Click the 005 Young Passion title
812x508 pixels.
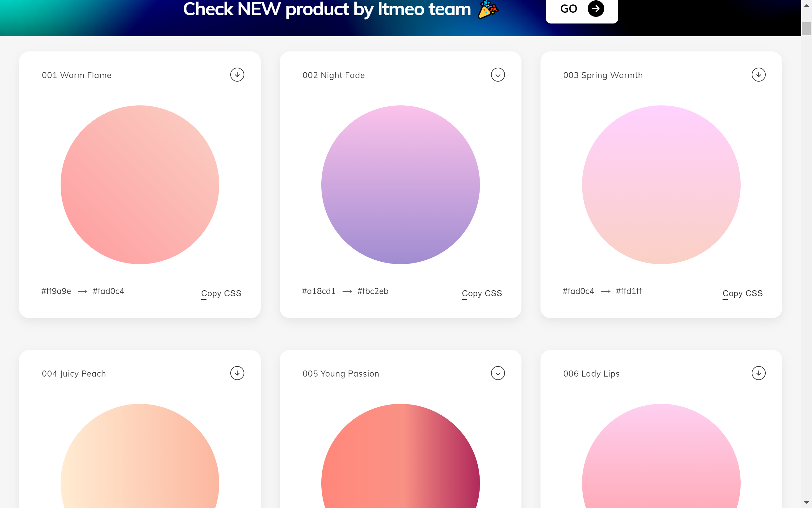[341, 374]
